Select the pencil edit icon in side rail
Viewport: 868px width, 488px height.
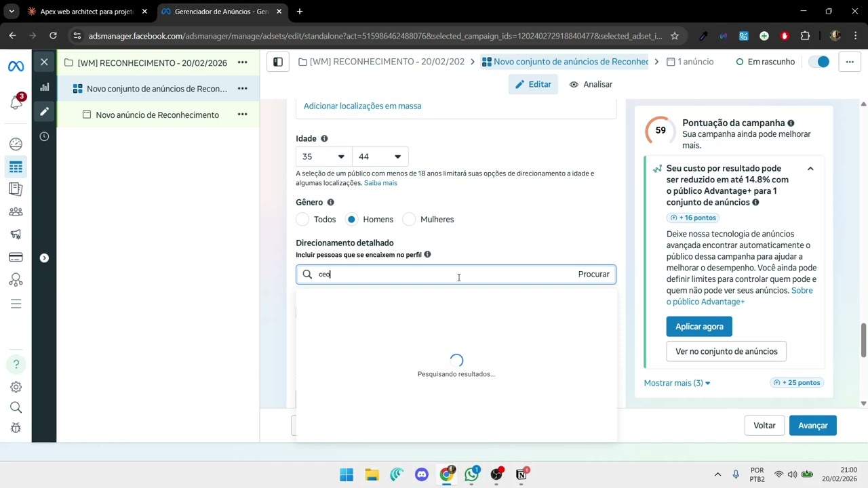[x=44, y=111]
